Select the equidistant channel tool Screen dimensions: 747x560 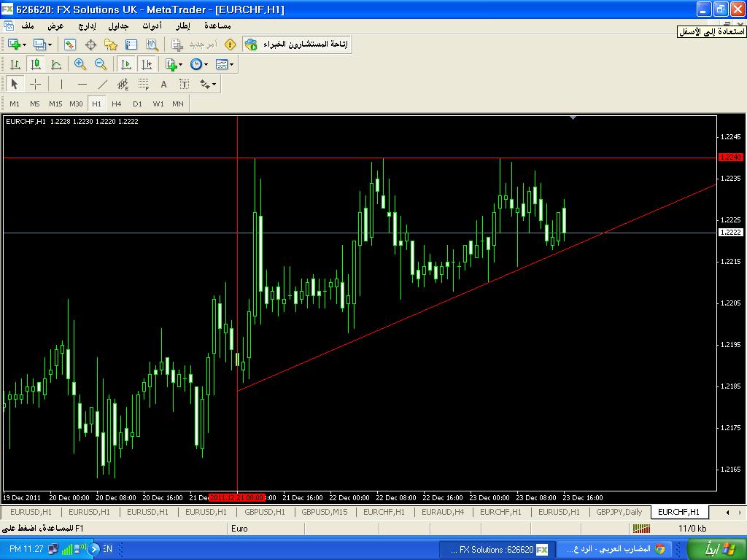[123, 85]
